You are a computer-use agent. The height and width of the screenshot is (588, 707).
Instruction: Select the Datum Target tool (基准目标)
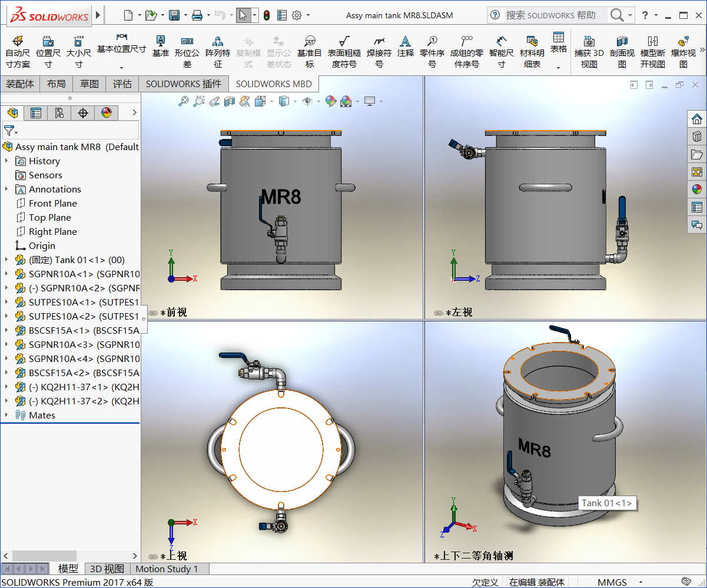[x=310, y=52]
